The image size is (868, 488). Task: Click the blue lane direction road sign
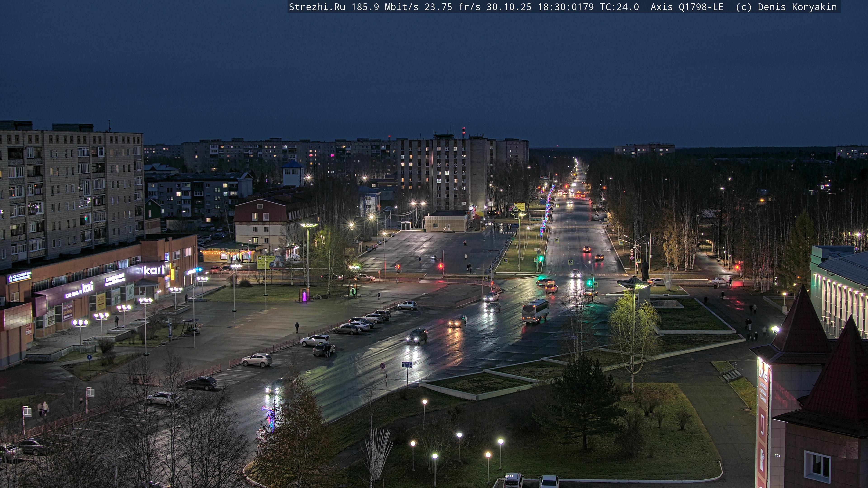[x=407, y=364]
